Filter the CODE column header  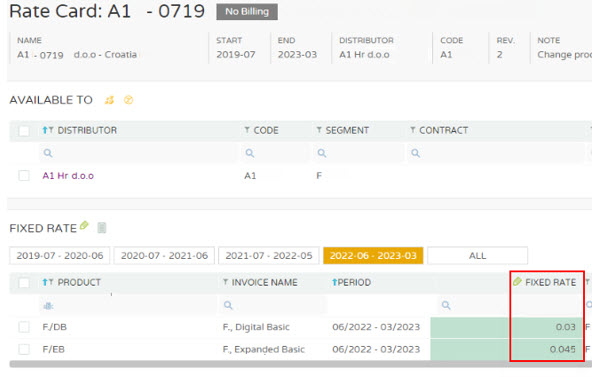click(x=247, y=130)
